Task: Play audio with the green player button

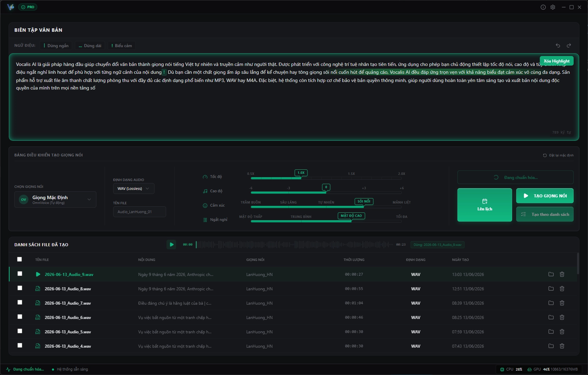Action: pos(171,245)
